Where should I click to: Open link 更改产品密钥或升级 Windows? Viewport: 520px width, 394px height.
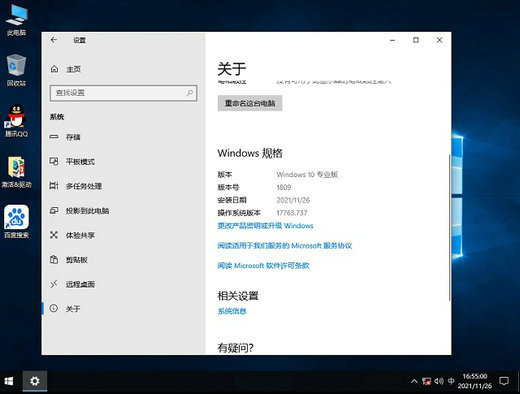[x=265, y=226]
